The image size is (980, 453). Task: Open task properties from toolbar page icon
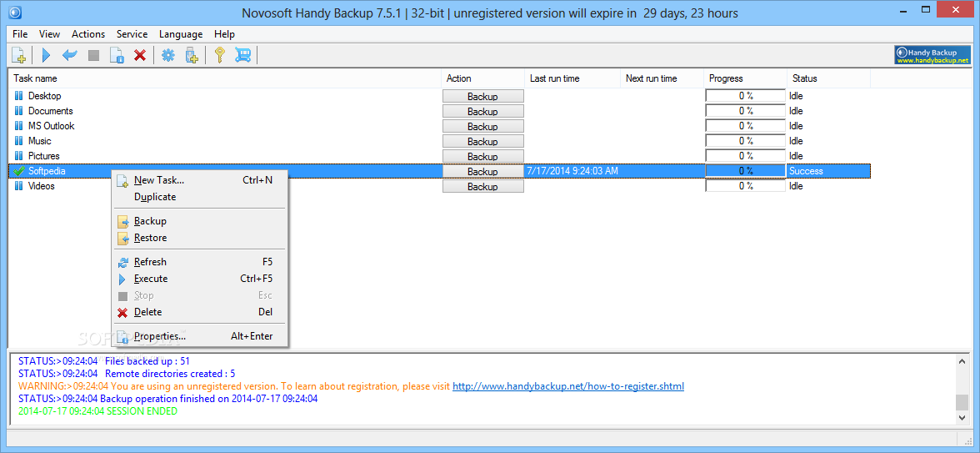point(117,55)
